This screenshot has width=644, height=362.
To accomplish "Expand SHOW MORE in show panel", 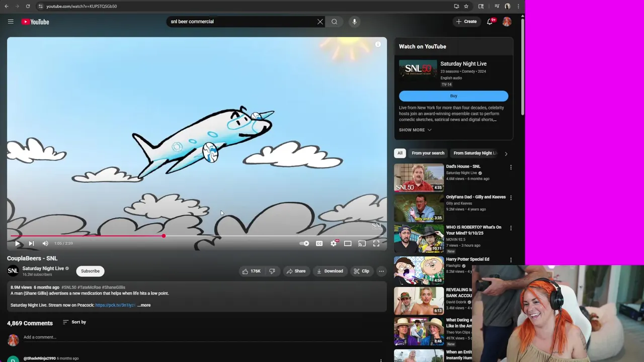I will click(x=415, y=130).
